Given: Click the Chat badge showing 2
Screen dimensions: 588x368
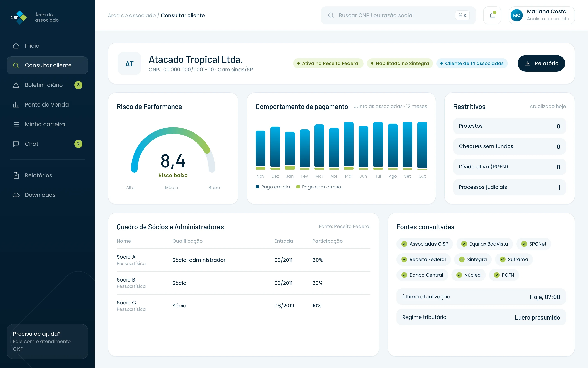Looking at the screenshot, I should point(78,144).
